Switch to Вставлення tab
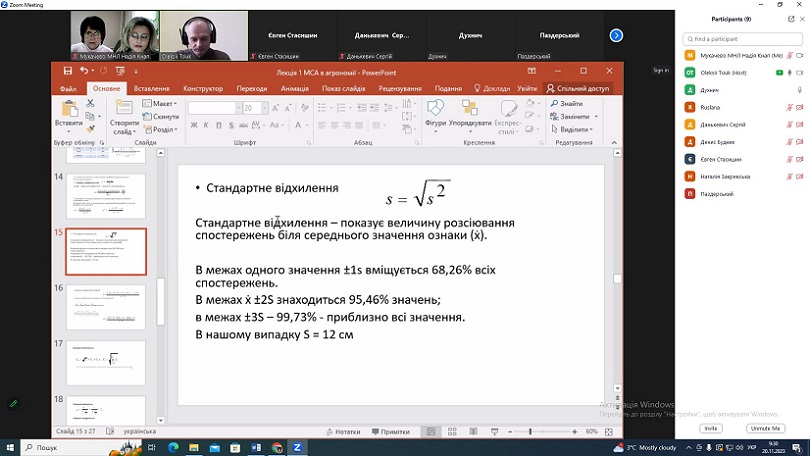The width and height of the screenshot is (810, 456). 151,88
